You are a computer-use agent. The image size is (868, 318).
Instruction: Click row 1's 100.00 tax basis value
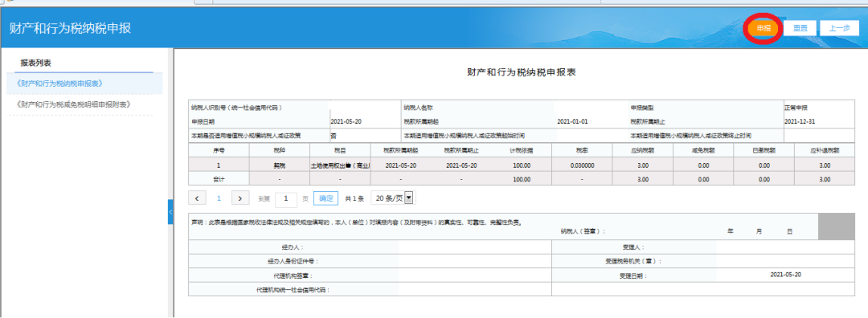[522, 165]
